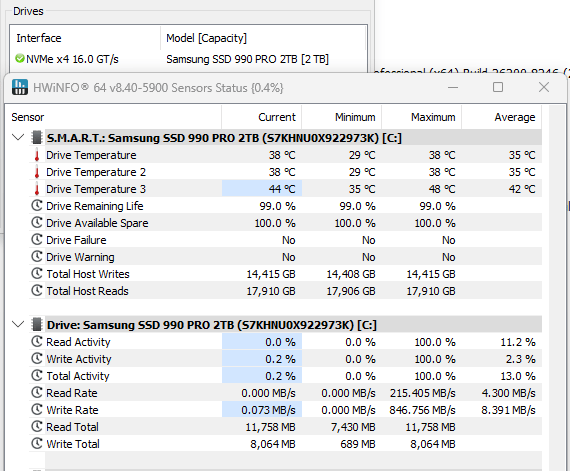The image size is (570, 471).
Task: Click the 17,906 GB minimum host reads value
Action: pos(351,291)
